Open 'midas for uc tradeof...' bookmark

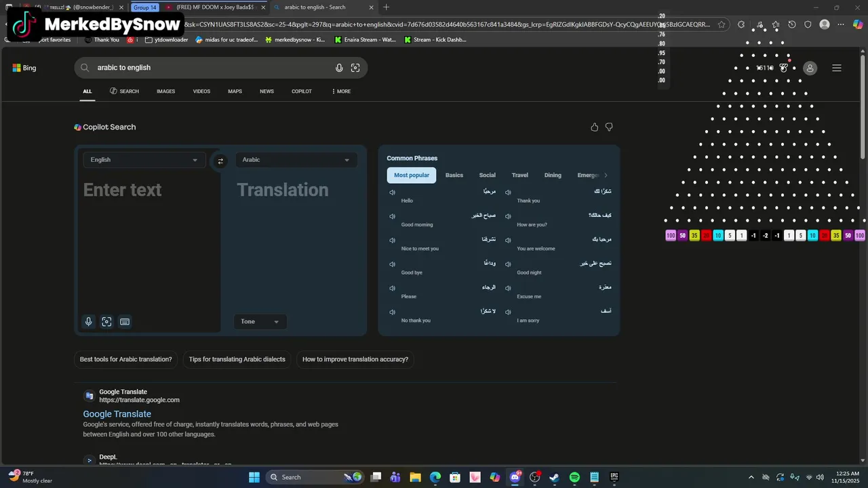226,40
